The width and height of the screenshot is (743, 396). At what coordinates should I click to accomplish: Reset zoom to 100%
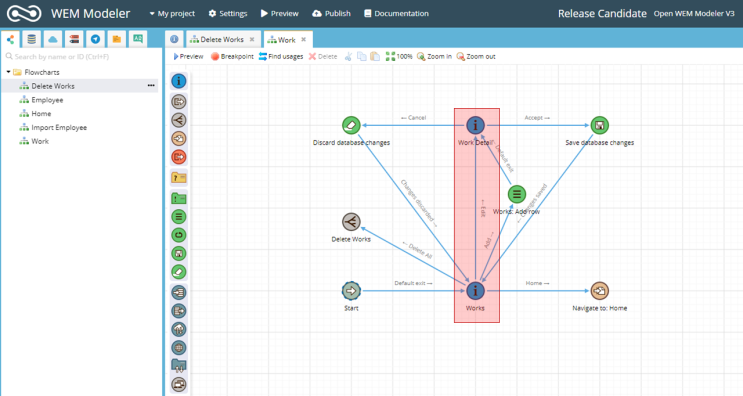pyautogui.click(x=399, y=56)
